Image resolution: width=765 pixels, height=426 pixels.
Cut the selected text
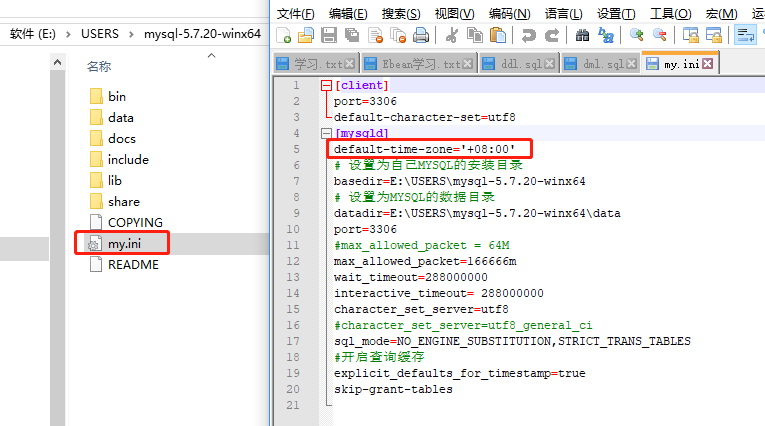[x=452, y=35]
